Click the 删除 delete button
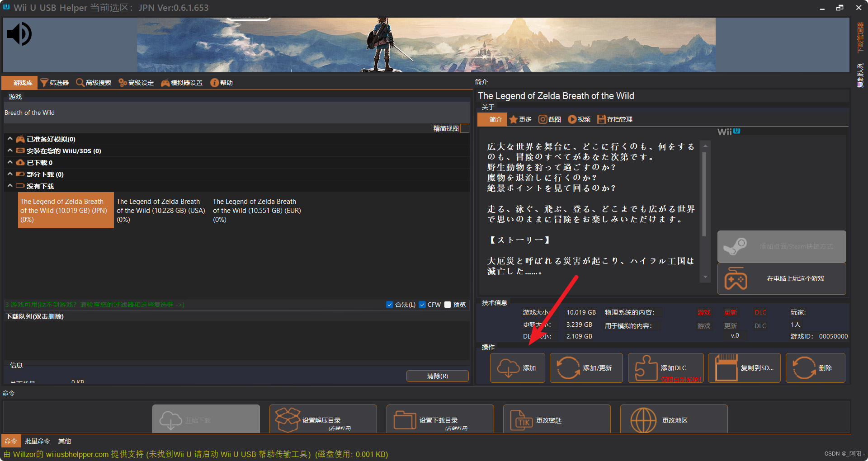This screenshot has width=868, height=461. 816,368
